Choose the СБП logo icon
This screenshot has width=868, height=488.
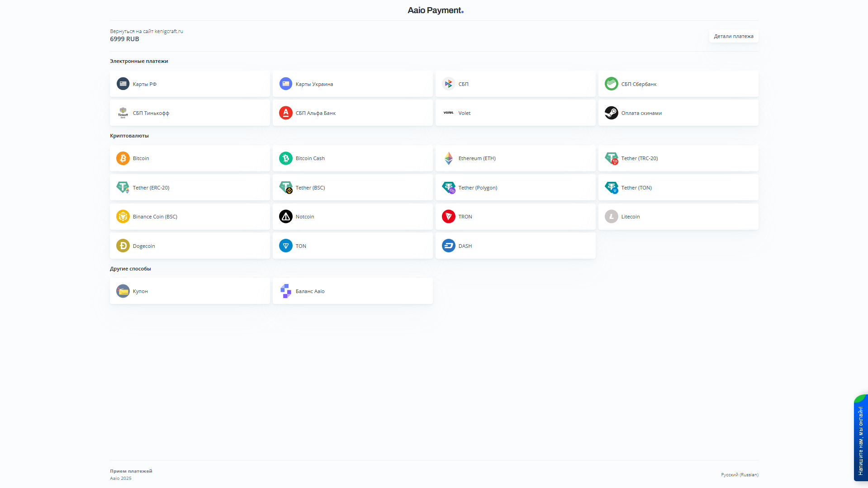click(449, 84)
